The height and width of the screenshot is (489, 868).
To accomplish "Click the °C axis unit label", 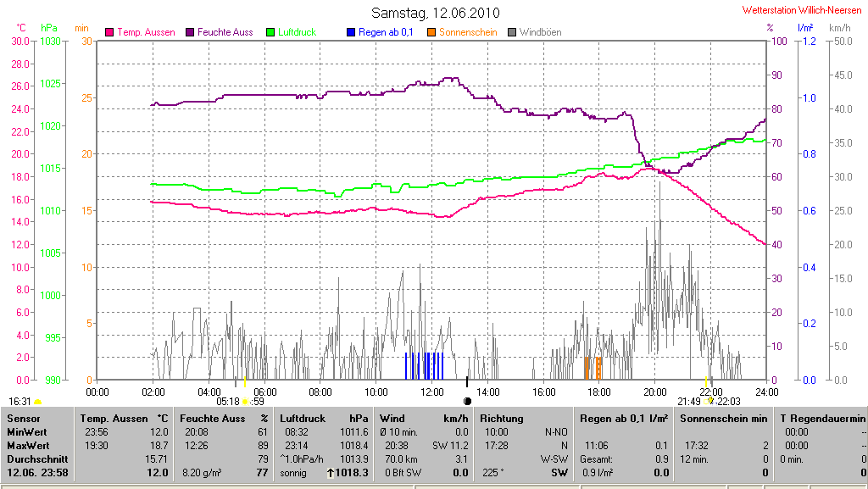I will point(21,28).
